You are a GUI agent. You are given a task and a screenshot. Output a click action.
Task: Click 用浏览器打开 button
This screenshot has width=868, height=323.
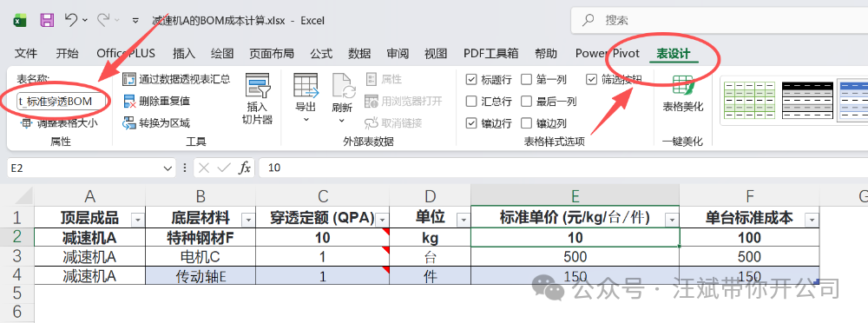pos(404,101)
